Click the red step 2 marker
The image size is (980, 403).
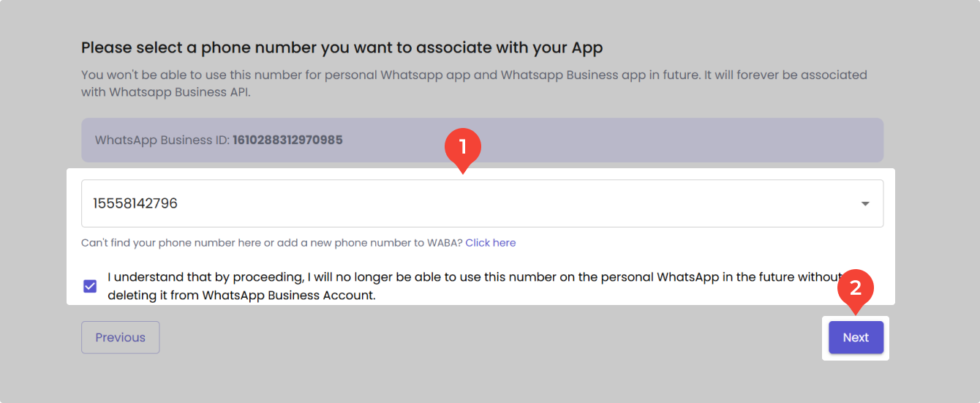pos(855,287)
